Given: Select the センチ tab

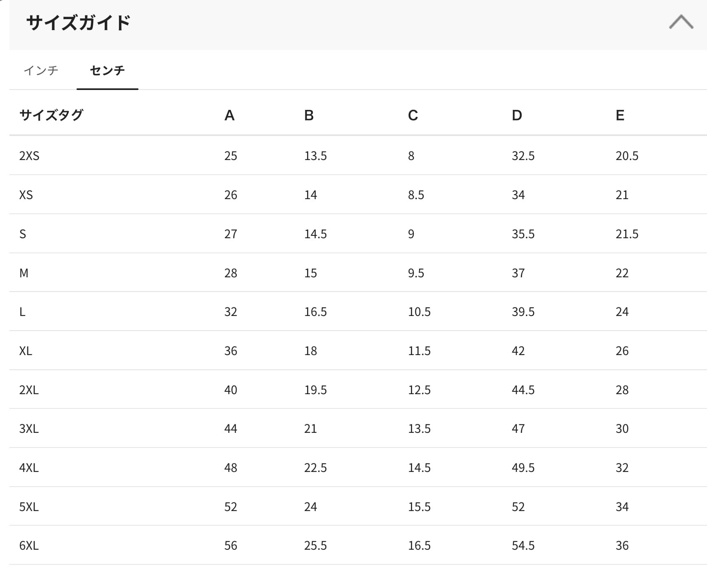Looking at the screenshot, I should click(x=107, y=70).
